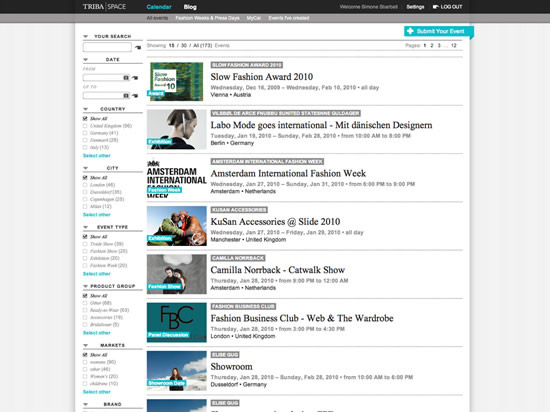Image resolution: width=550 pixels, height=412 pixels.
Task: Tick the Trade Show event type checkbox
Action: coord(85,244)
